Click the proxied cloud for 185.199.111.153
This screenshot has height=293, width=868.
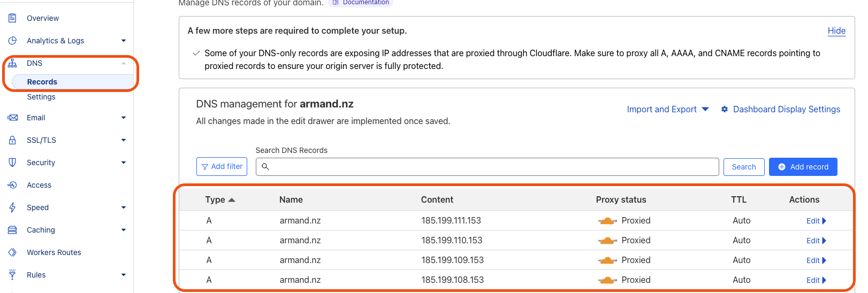[x=607, y=221]
